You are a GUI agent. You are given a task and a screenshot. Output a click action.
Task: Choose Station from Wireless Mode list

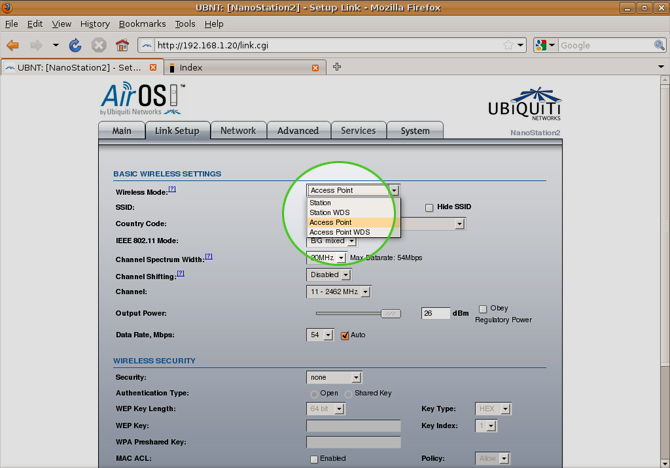tap(354, 203)
